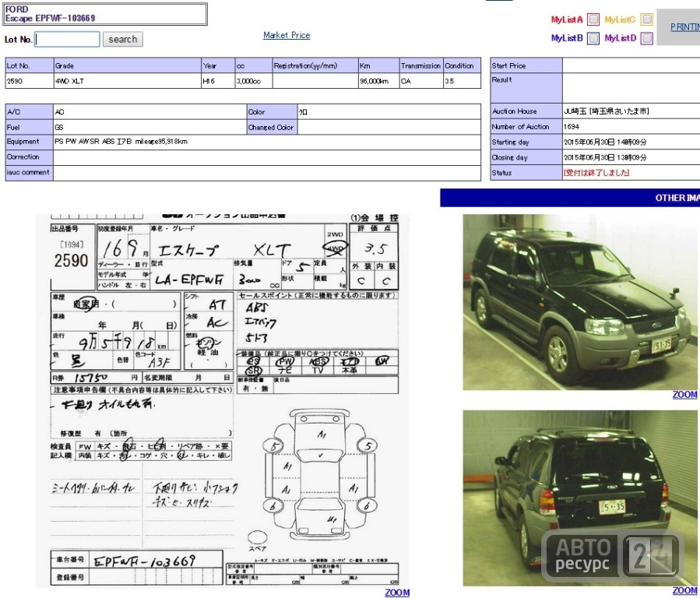Select the A/C value 'AC'

(59, 112)
